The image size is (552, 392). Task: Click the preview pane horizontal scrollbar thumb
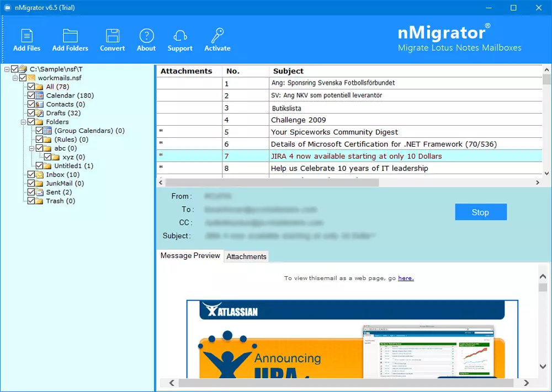[346, 383]
